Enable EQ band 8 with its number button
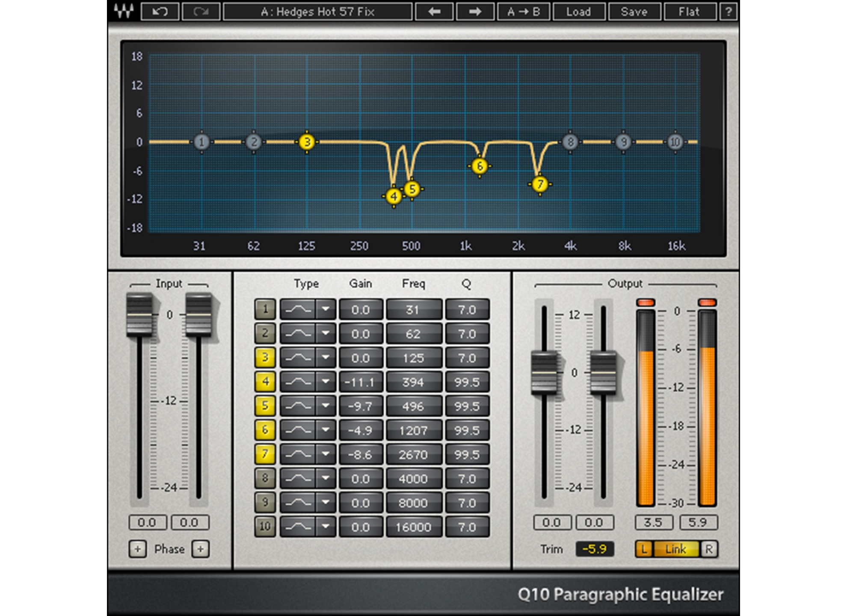The height and width of the screenshot is (616, 847). (x=265, y=478)
